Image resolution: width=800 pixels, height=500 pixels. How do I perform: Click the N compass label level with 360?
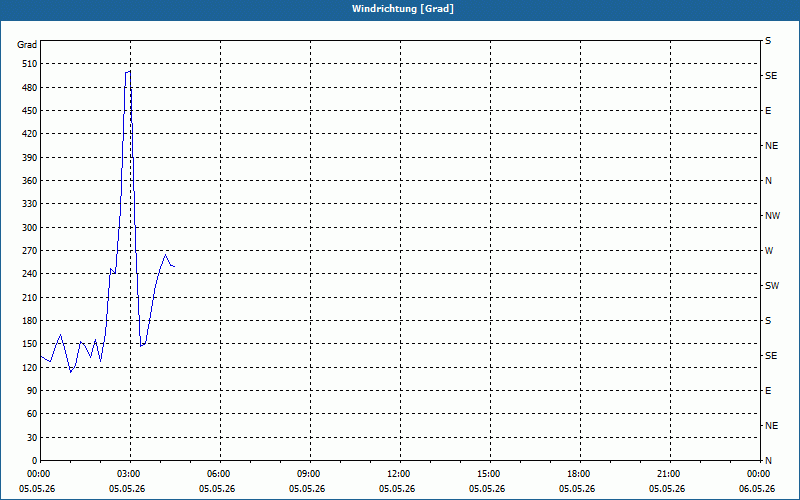click(768, 181)
